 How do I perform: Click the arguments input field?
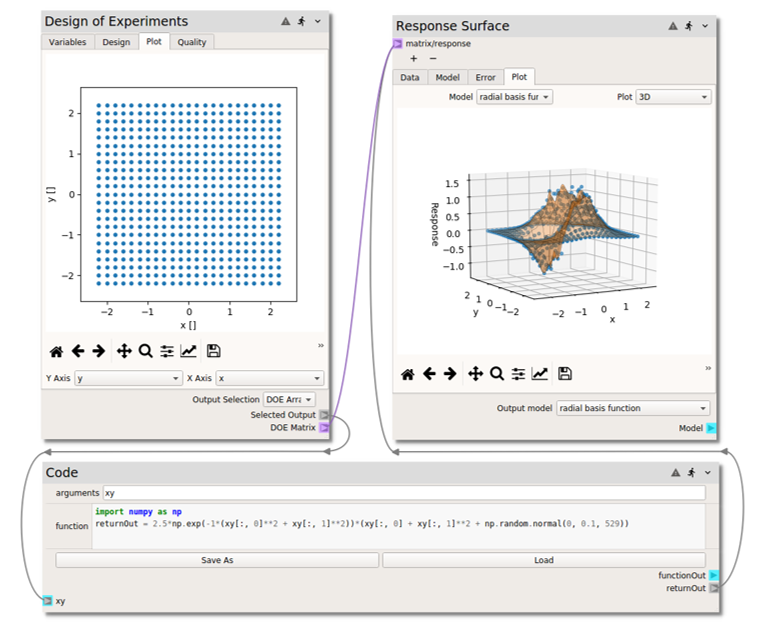(404, 493)
